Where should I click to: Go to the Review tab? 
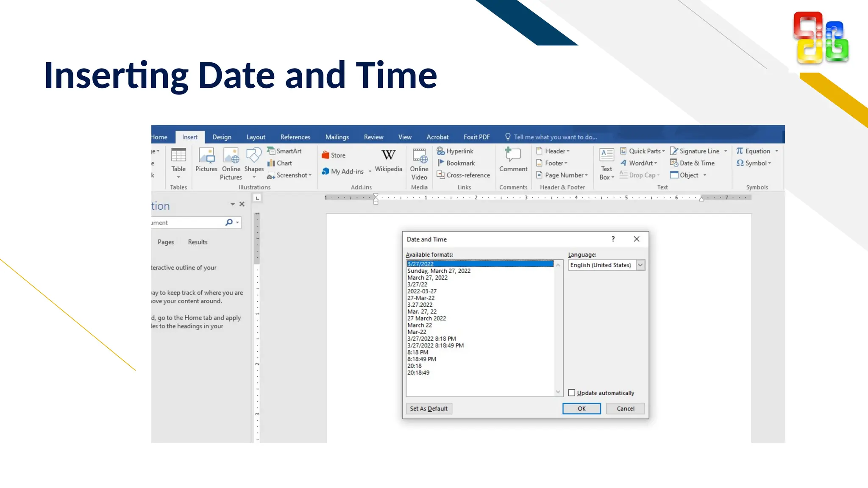click(373, 137)
